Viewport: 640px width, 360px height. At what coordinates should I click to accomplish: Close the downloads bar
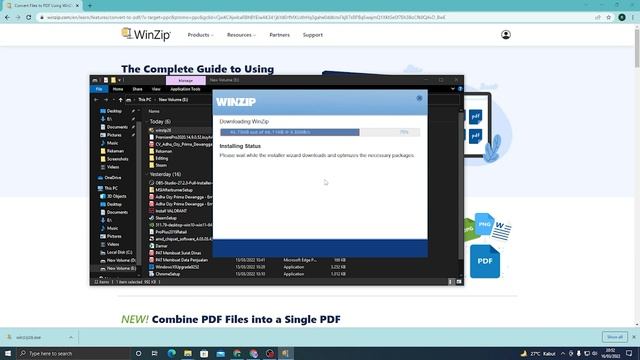[634, 337]
